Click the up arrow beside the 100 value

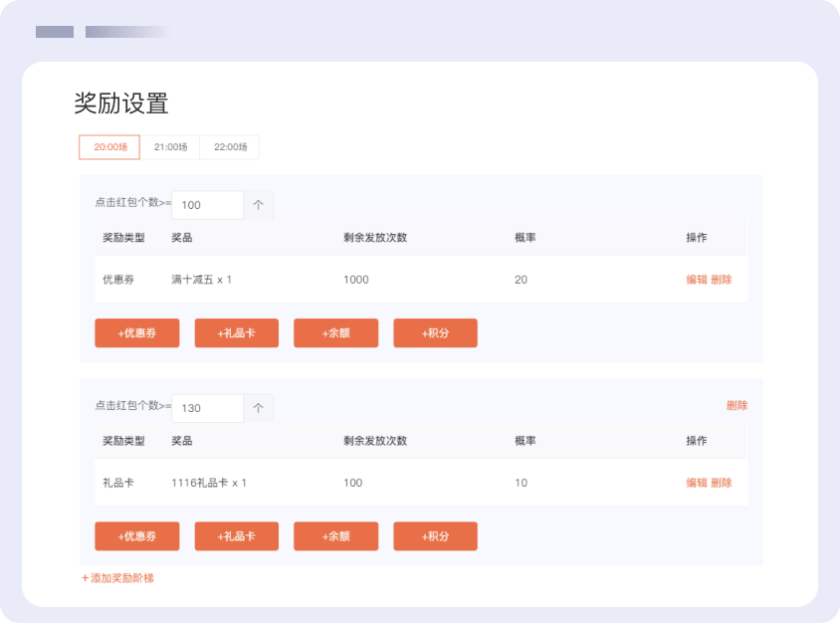pyautogui.click(x=258, y=205)
